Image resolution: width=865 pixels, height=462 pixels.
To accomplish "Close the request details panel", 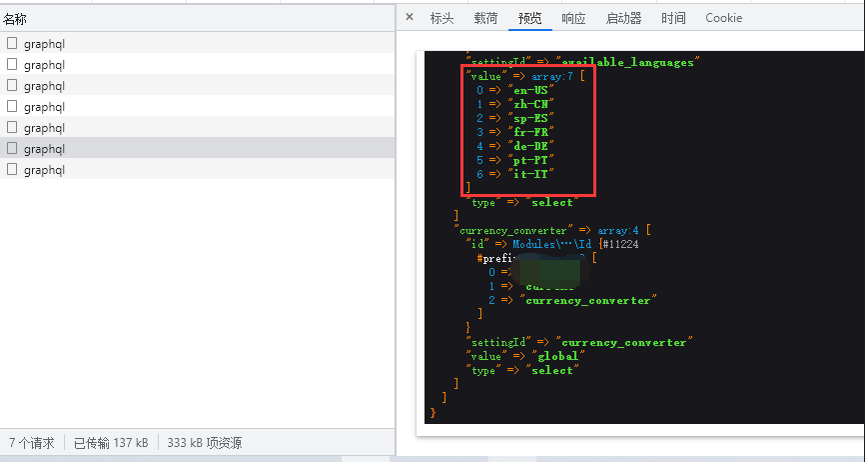I will click(409, 18).
